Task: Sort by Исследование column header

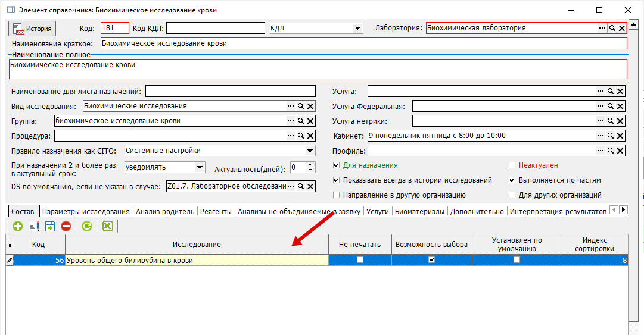Action: pyautogui.click(x=197, y=245)
